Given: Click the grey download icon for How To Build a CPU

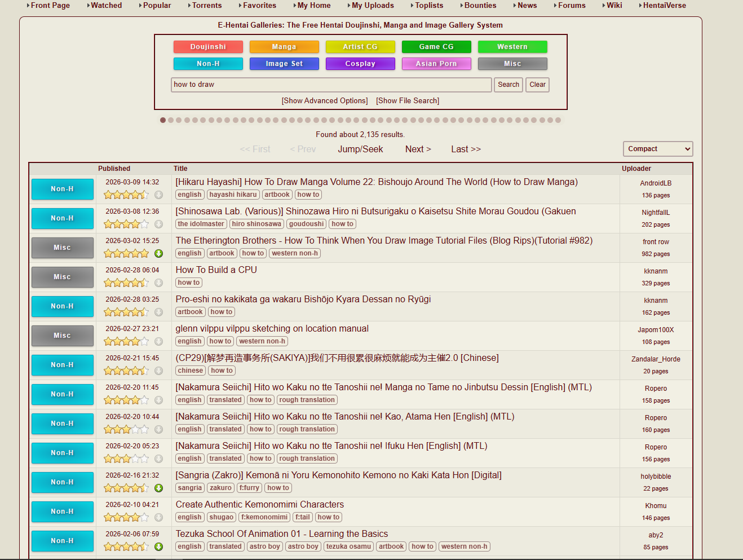Looking at the screenshot, I should tap(159, 283).
